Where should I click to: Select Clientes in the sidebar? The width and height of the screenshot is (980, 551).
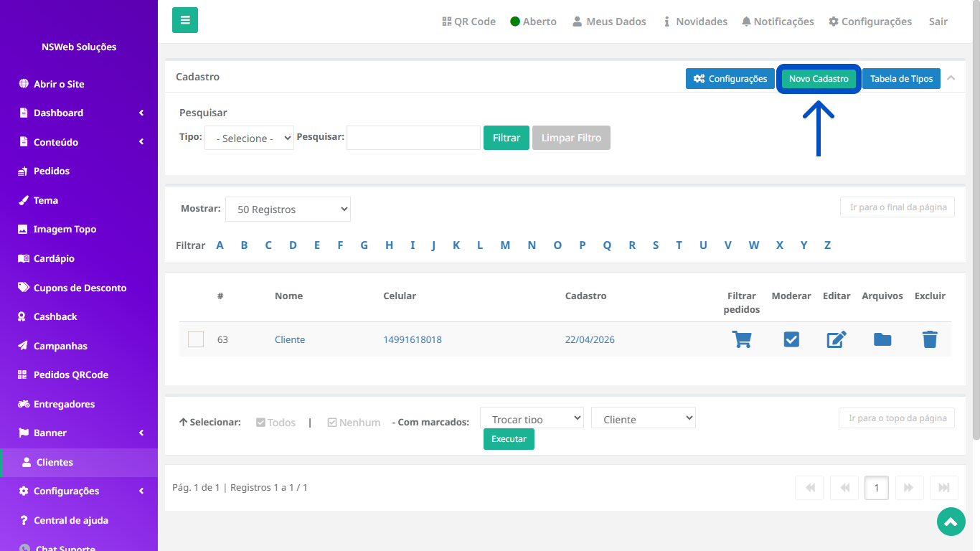coord(79,462)
